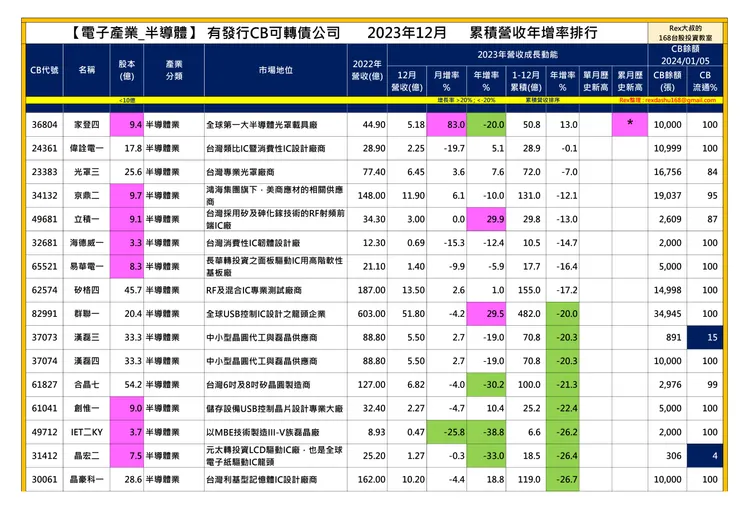Click the CB代號 column header
Image resolution: width=740 pixels, height=523 pixels.
click(44, 70)
